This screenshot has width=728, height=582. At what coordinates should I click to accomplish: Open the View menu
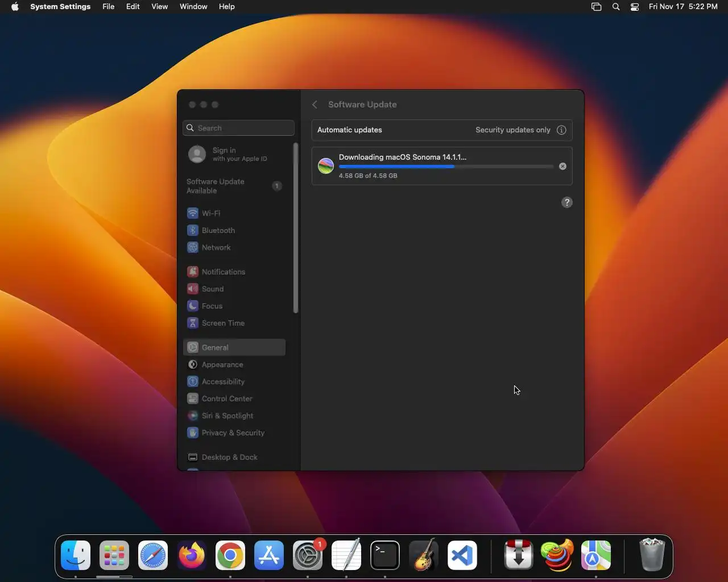point(159,7)
